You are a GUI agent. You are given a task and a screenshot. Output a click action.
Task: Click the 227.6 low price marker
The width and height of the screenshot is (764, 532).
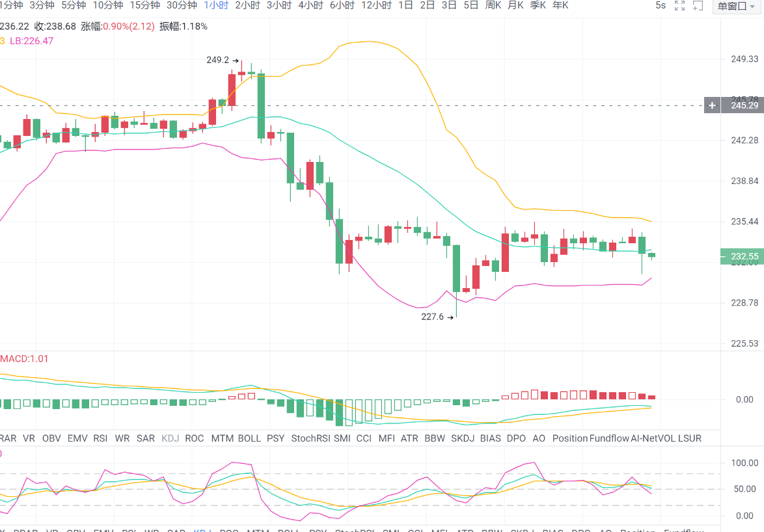[x=432, y=317]
